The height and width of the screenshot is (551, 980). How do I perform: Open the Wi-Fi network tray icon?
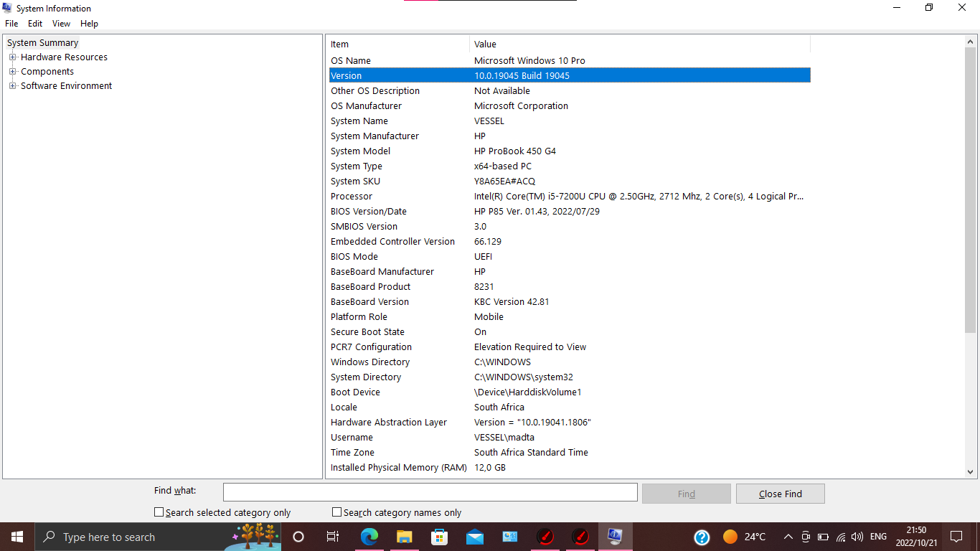(x=841, y=537)
